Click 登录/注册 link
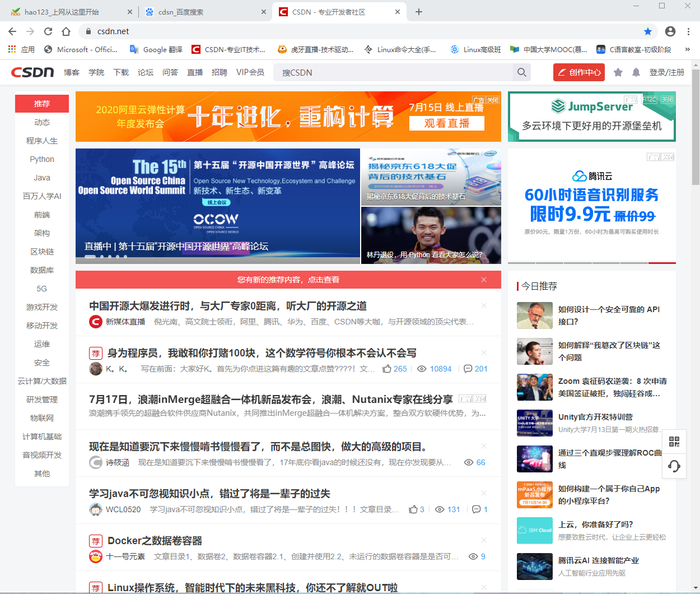This screenshot has height=594, width=700. click(x=666, y=72)
